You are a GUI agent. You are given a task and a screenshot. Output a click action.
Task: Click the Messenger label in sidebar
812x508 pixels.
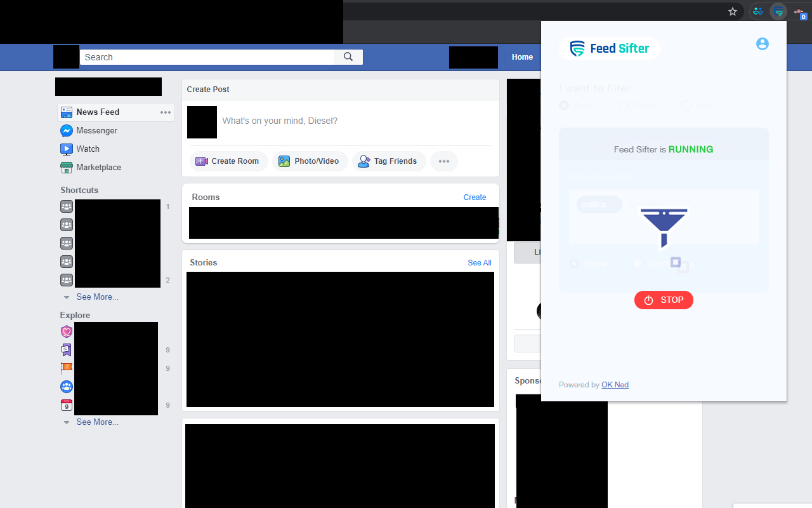97,131
